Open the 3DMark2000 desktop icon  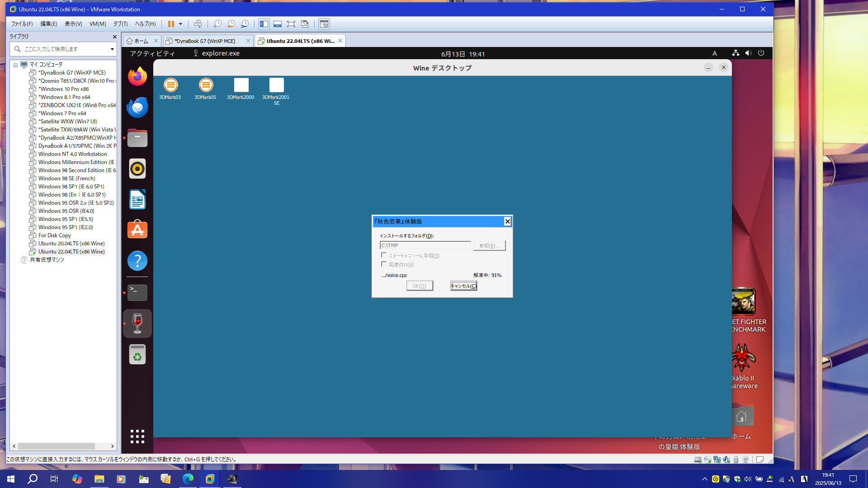[241, 89]
